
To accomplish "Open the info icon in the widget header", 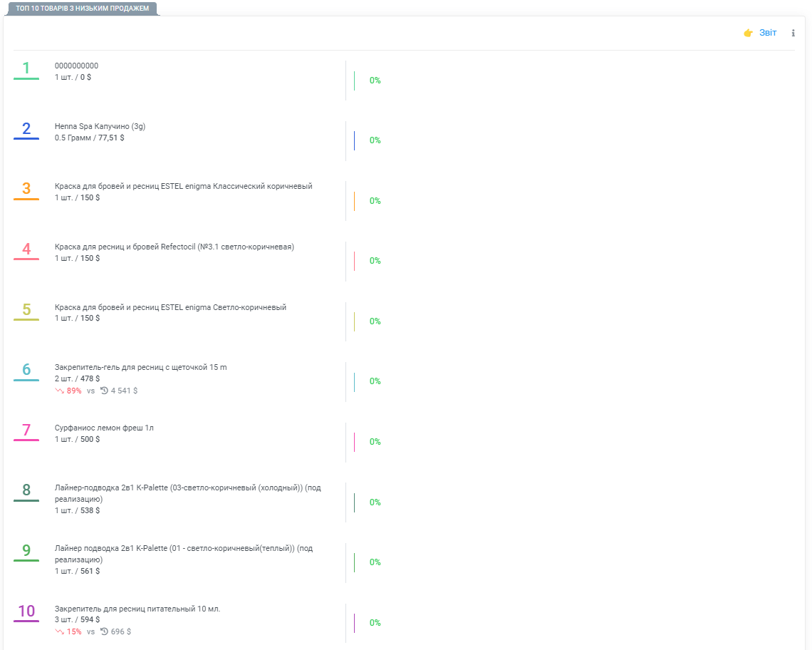I will (x=793, y=33).
